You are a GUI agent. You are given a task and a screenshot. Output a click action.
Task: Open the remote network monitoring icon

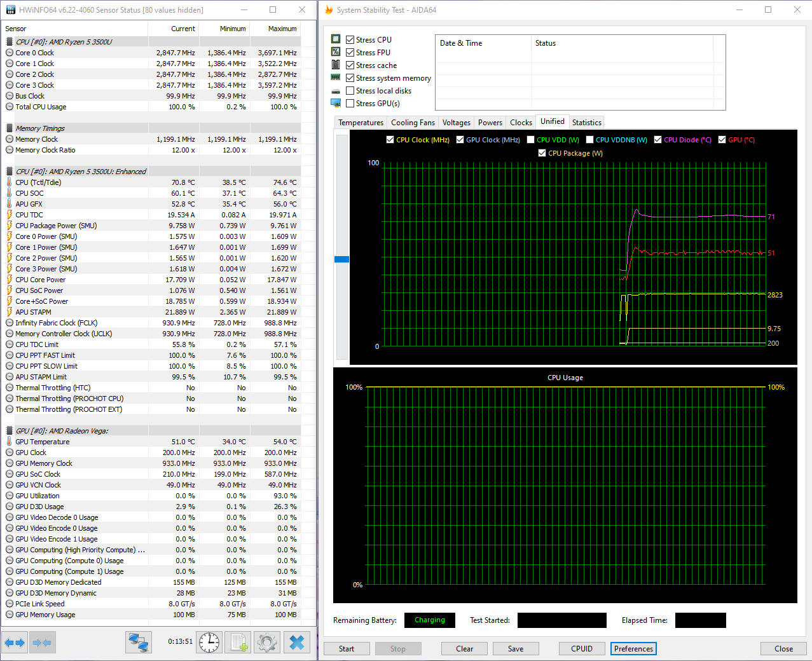138,643
